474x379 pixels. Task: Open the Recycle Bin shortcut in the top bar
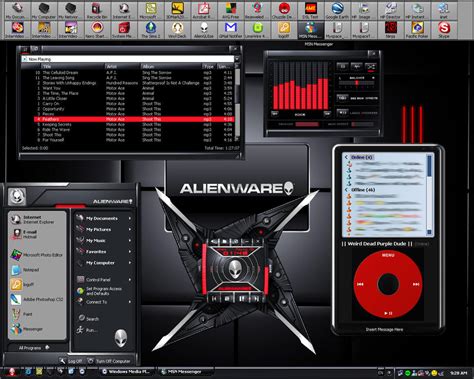[97, 11]
